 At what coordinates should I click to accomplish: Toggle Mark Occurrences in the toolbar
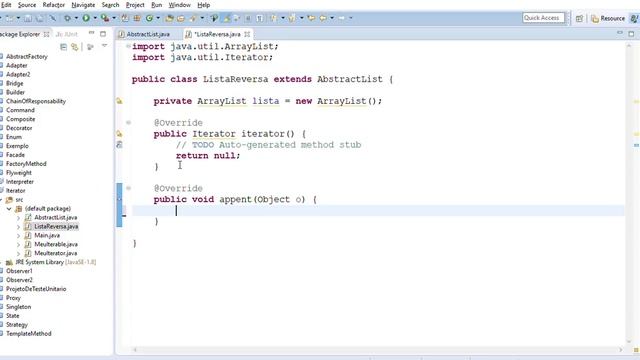[x=227, y=18]
